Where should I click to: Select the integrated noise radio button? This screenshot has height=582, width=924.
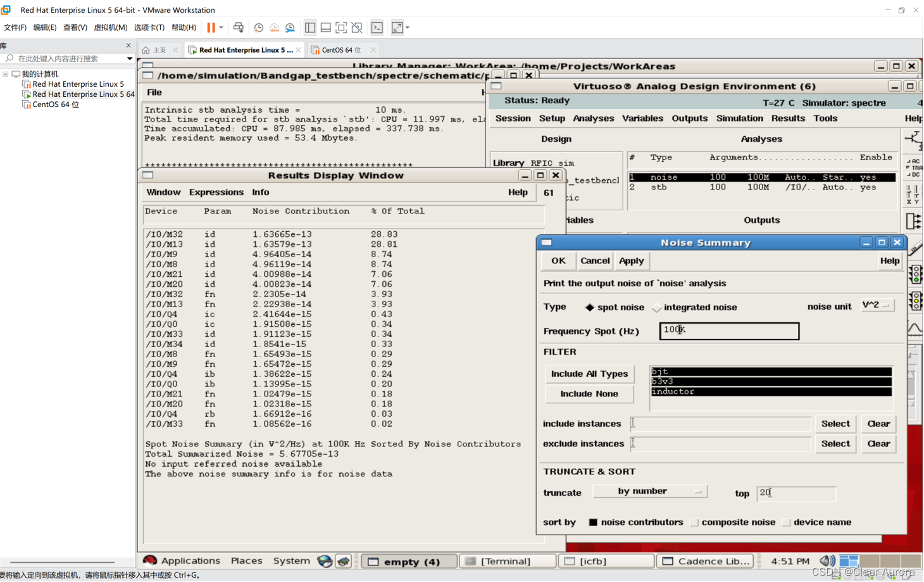point(656,308)
